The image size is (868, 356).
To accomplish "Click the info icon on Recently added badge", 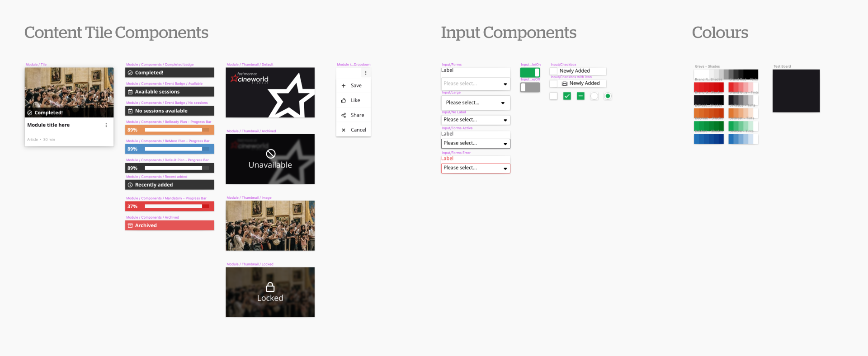I will (130, 185).
